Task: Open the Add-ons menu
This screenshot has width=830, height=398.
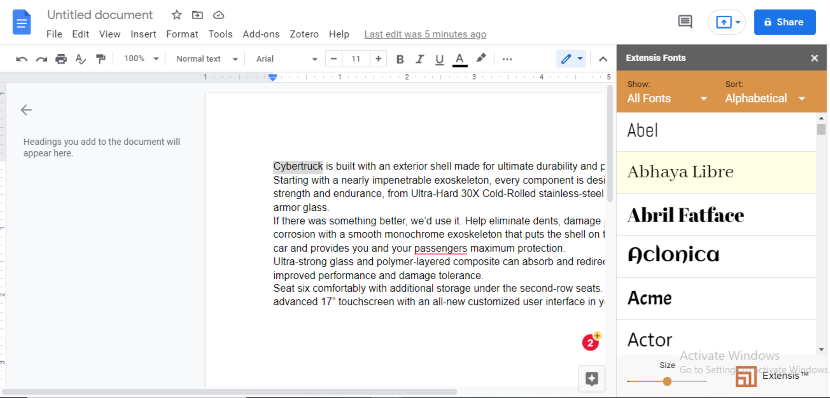Action: (261, 34)
